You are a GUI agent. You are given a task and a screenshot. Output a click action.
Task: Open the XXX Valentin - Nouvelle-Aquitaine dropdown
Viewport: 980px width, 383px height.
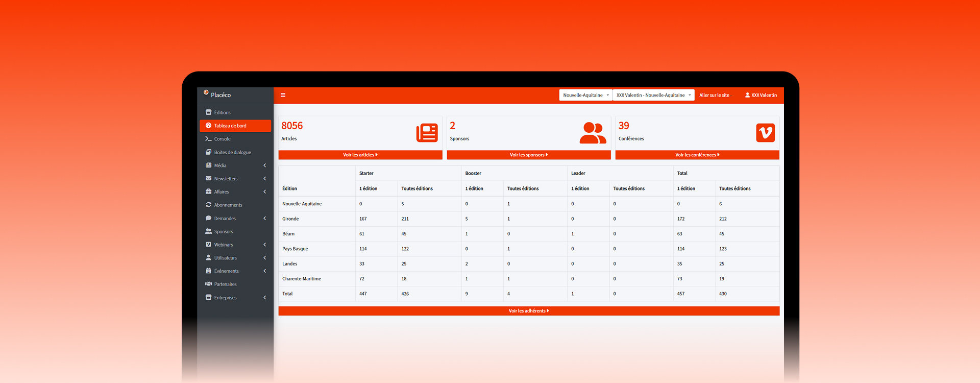click(x=653, y=95)
